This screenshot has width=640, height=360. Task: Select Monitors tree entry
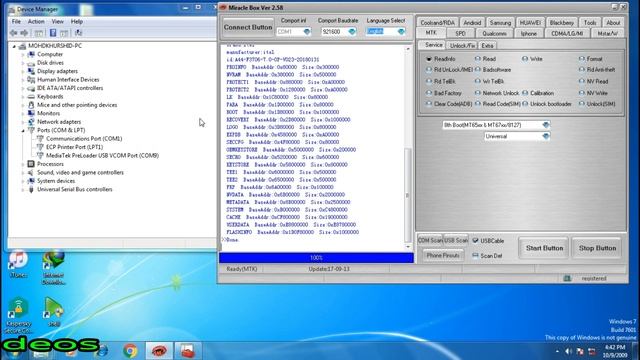pyautogui.click(x=48, y=113)
